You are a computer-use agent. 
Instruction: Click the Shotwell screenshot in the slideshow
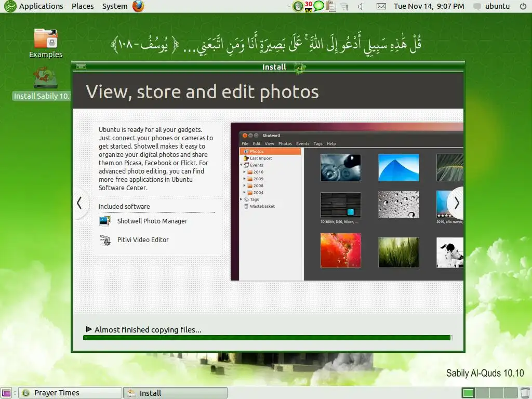(x=347, y=202)
